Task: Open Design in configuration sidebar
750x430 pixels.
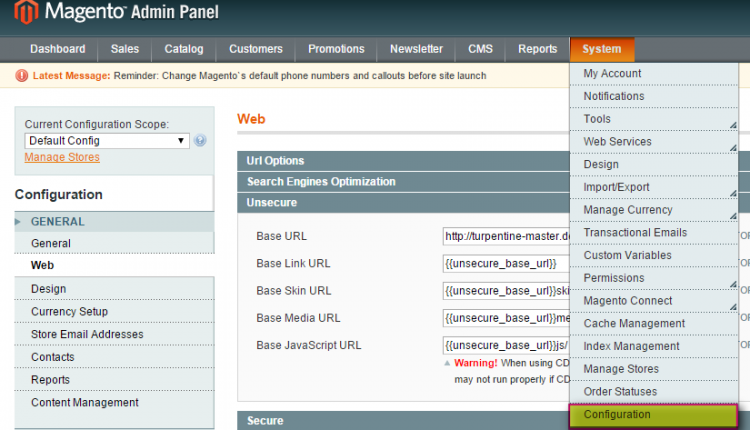Action: coord(114,289)
